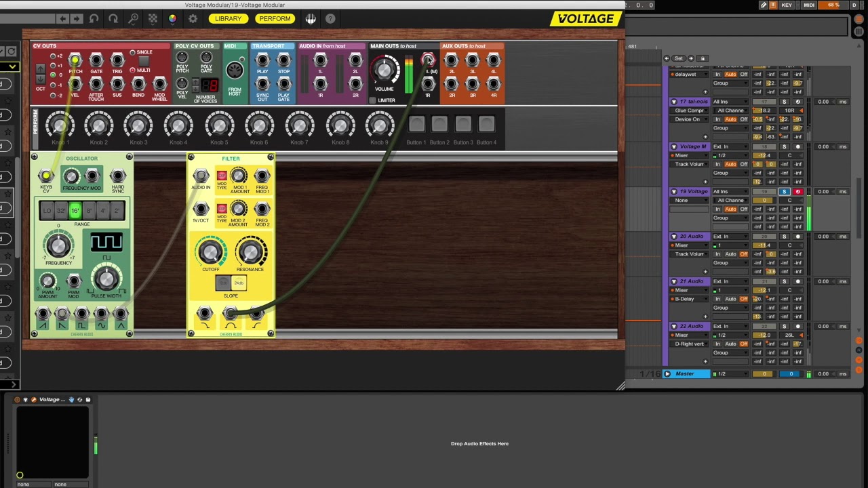
Task: Set oscillator range to 8'
Action: pos(89,211)
